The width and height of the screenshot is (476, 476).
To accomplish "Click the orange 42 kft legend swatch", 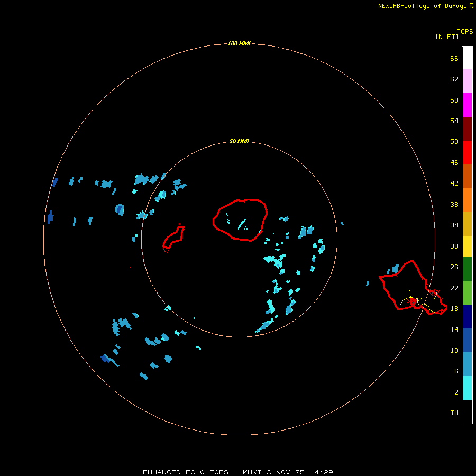I will coord(467,199).
